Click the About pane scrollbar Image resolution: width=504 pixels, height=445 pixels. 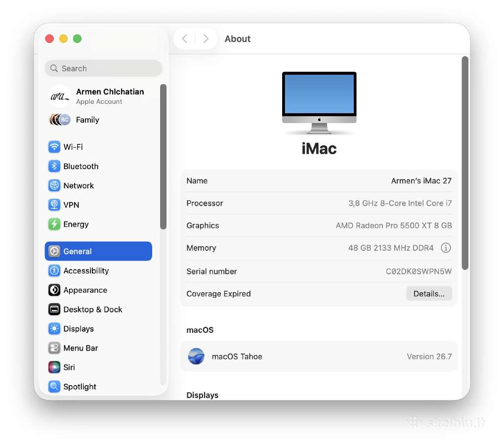pyautogui.click(x=465, y=163)
